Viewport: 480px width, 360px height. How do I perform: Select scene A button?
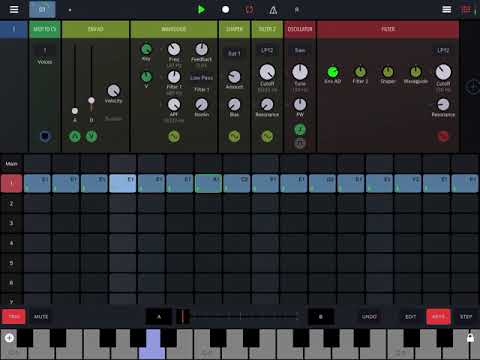pos(159,317)
